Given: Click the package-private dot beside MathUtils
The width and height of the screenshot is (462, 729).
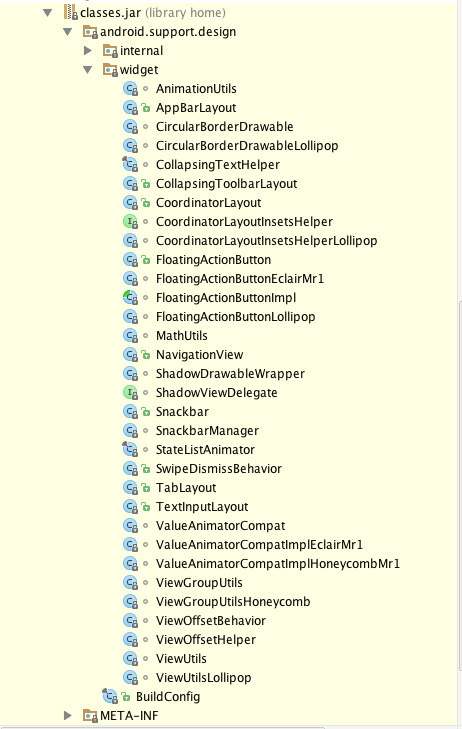Looking at the screenshot, I should (145, 336).
